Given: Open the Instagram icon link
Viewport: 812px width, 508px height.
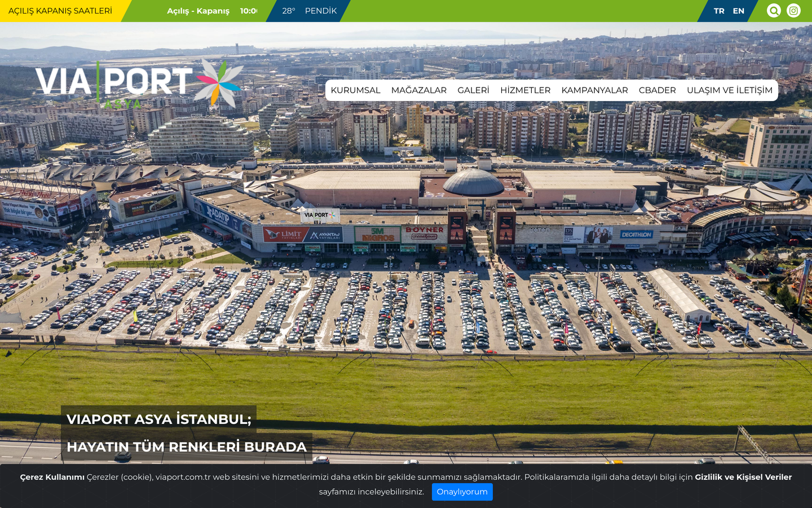Looking at the screenshot, I should (x=793, y=11).
